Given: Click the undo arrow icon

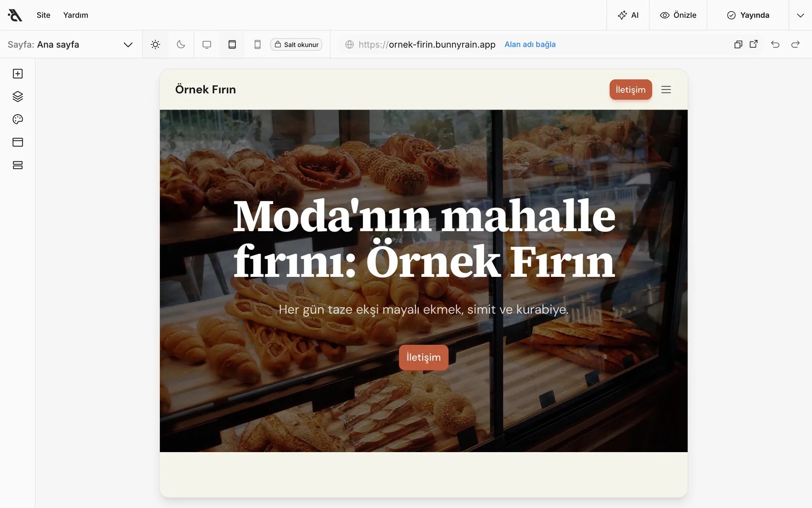Looking at the screenshot, I should (x=775, y=44).
